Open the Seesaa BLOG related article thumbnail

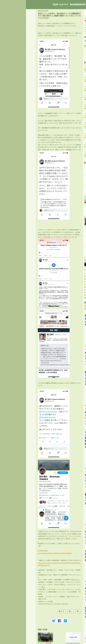tap(73, 637)
